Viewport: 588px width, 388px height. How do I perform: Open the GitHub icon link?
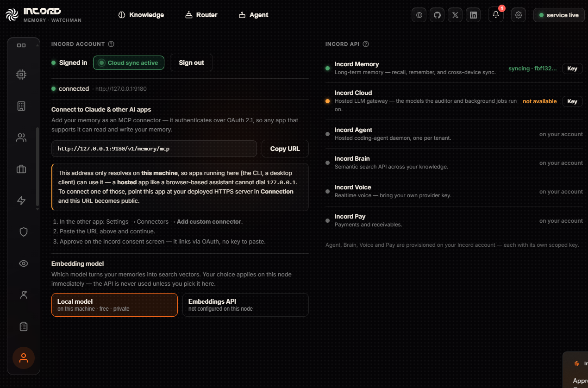tap(437, 15)
